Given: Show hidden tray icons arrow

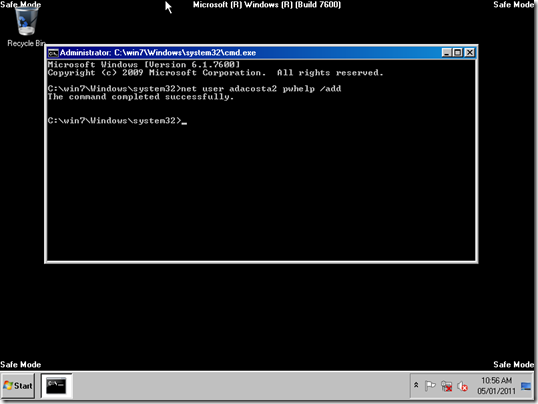Looking at the screenshot, I should 416,385.
